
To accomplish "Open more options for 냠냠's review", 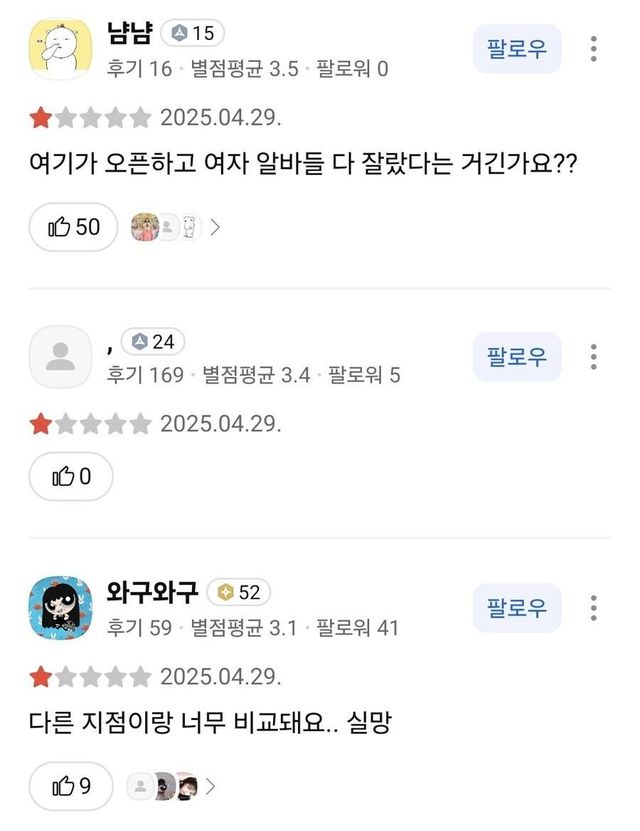I will pos(594,49).
